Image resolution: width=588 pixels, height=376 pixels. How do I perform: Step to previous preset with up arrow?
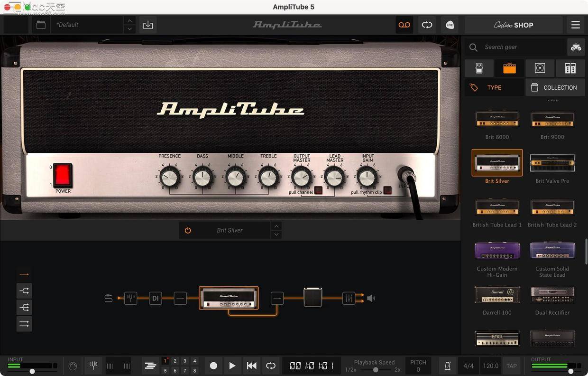click(x=129, y=20)
